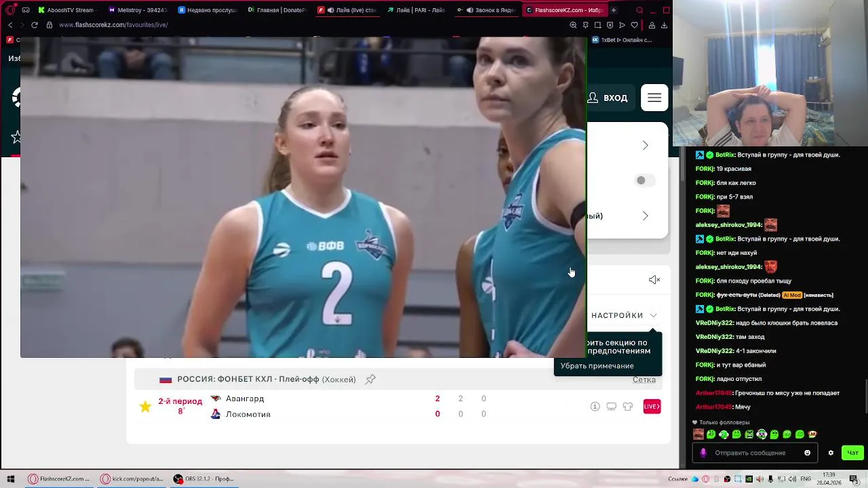Click the РОССИЯ: ФОНБЕТ КХЛ league title

click(266, 380)
